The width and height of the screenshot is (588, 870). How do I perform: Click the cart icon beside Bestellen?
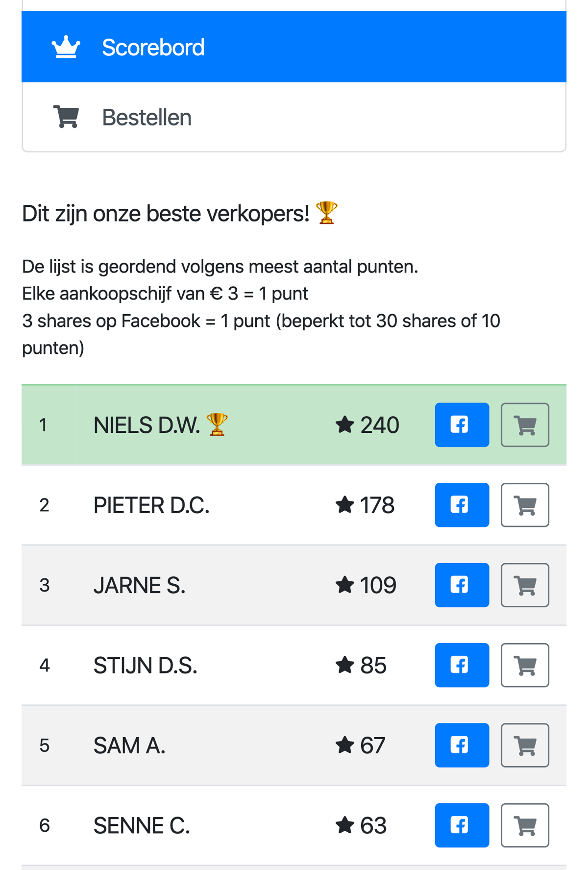coord(66,117)
